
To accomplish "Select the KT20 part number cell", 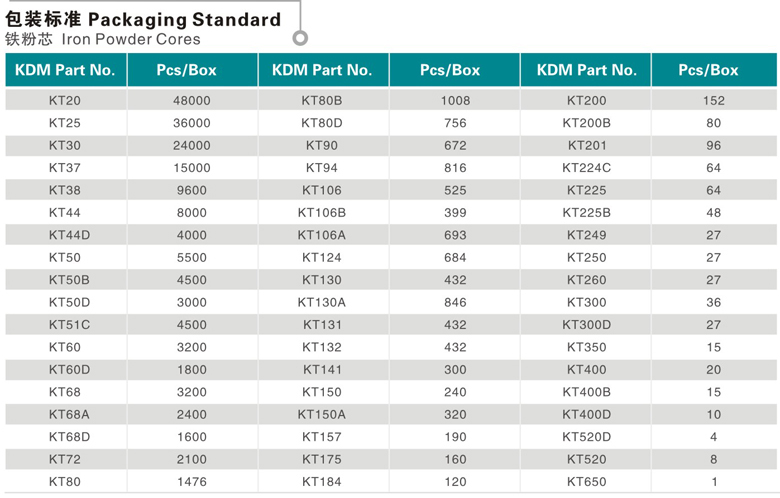I will (65, 100).
